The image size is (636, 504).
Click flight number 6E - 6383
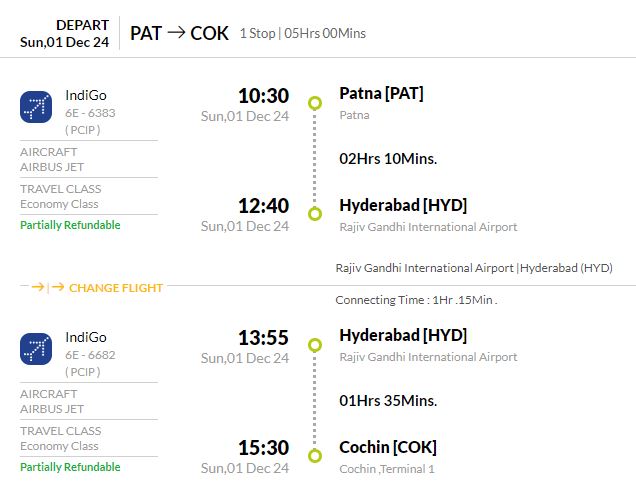coord(90,113)
